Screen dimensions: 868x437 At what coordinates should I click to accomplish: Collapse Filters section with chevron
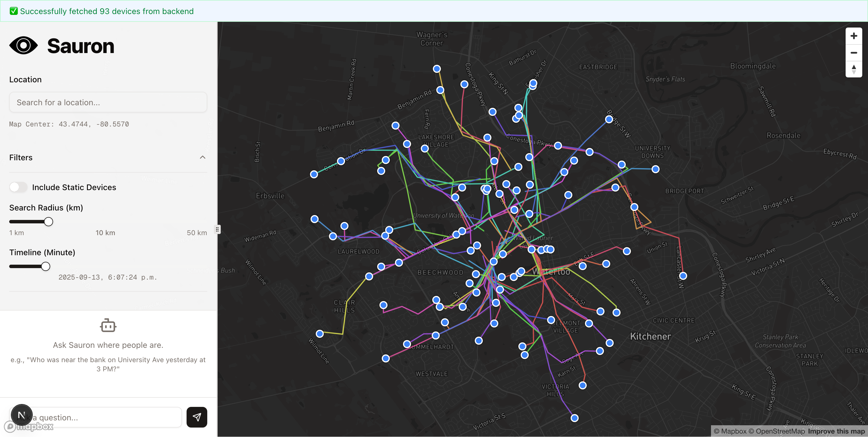pos(203,157)
